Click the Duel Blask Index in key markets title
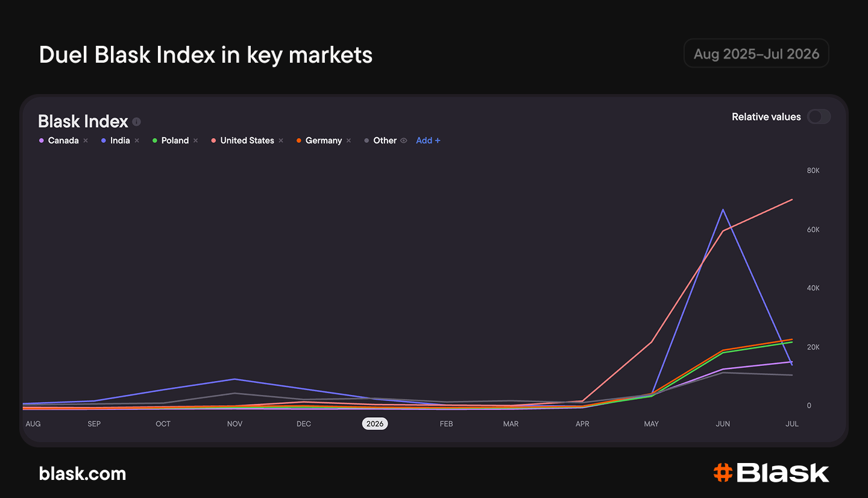The width and height of the screenshot is (868, 498). 206,55
